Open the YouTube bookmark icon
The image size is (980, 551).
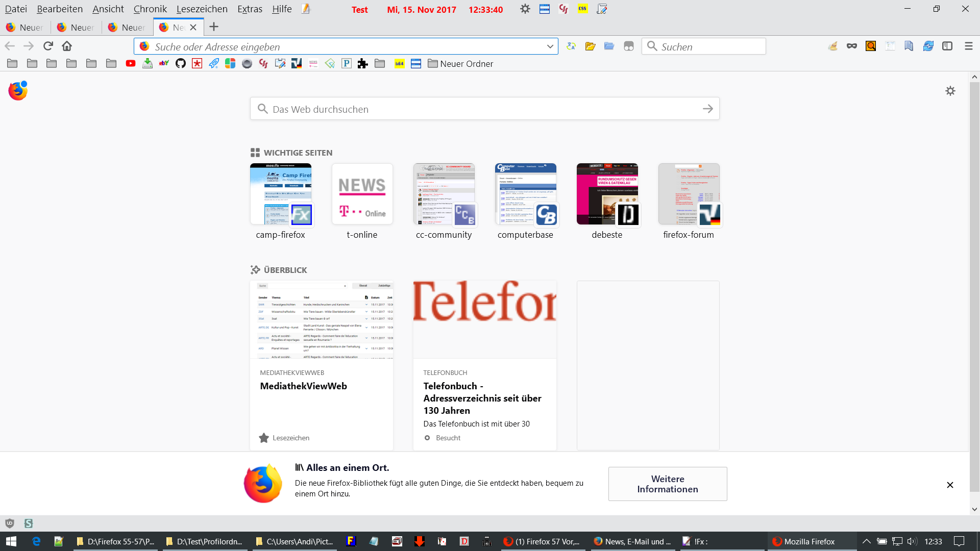(x=131, y=63)
